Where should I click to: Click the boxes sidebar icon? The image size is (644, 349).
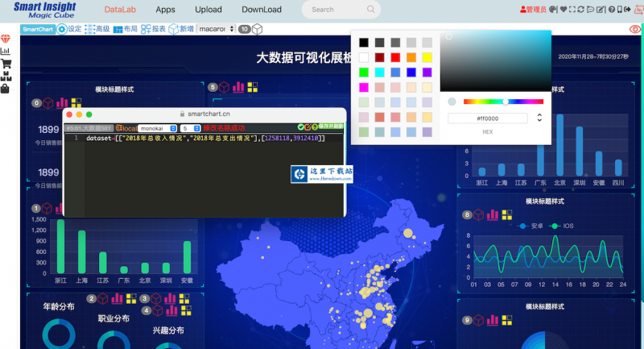point(6,76)
